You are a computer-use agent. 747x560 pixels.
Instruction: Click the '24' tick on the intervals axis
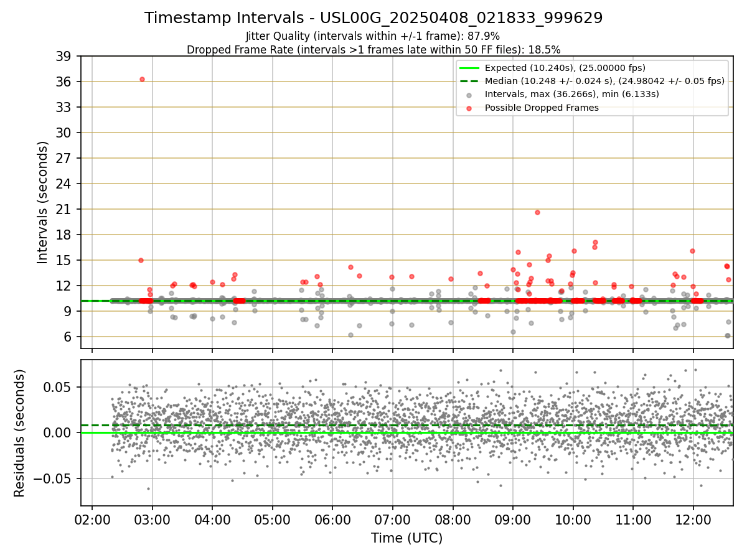point(63,184)
